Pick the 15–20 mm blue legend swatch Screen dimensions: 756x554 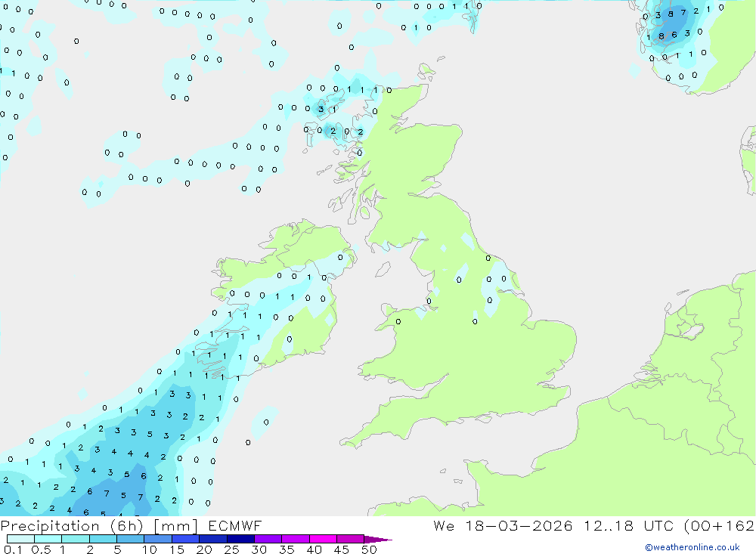click(x=186, y=539)
